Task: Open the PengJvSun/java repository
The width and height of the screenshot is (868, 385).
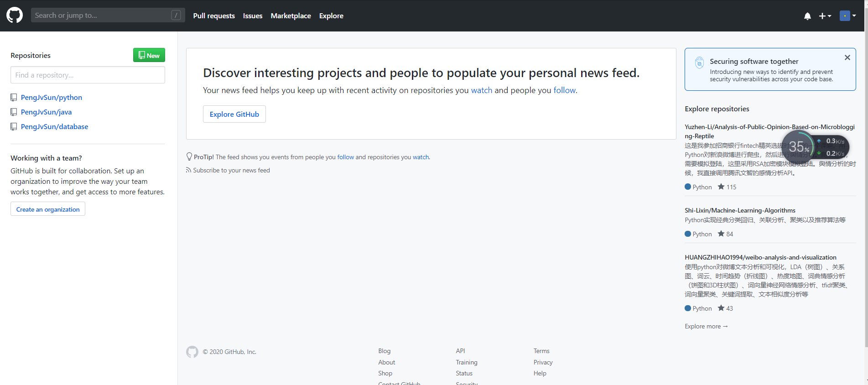Action: click(46, 112)
